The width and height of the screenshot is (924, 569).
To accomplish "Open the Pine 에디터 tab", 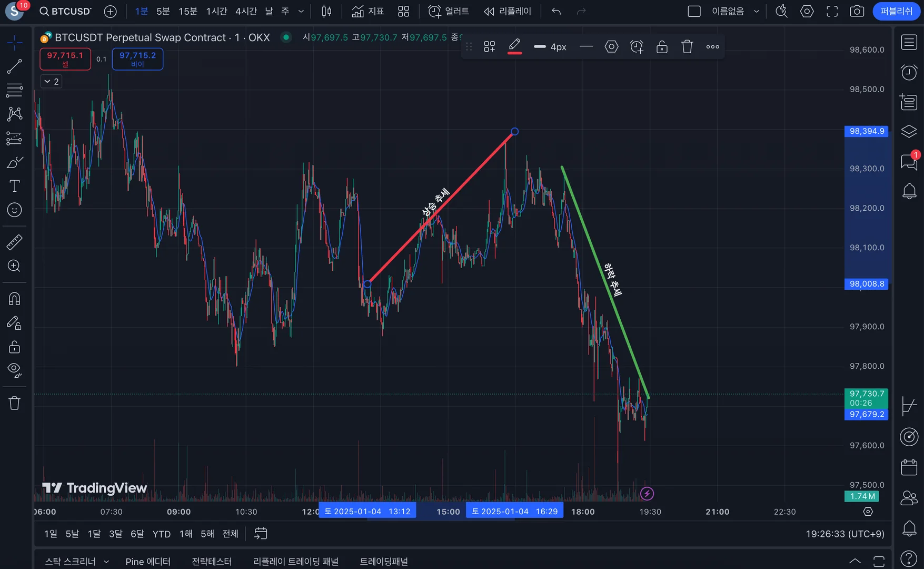I will click(148, 562).
